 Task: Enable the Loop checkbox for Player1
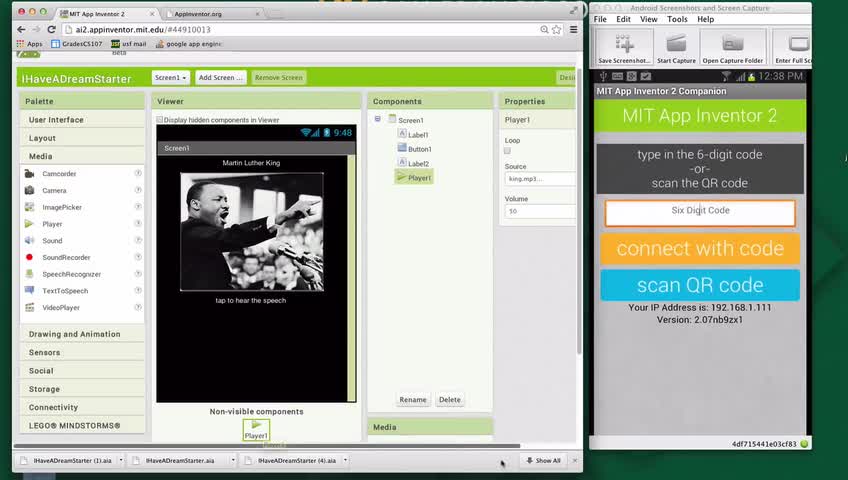[x=507, y=151]
